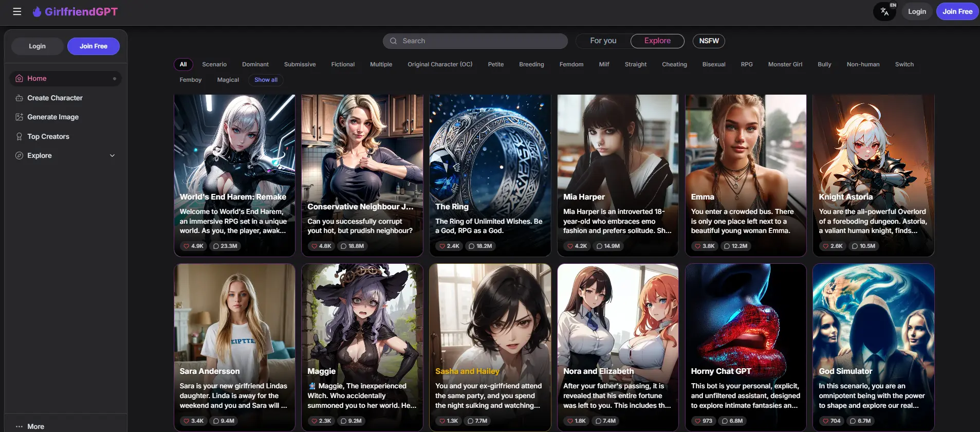Viewport: 980px width, 432px height.
Task: Click inside the Search field
Action: pos(475,41)
